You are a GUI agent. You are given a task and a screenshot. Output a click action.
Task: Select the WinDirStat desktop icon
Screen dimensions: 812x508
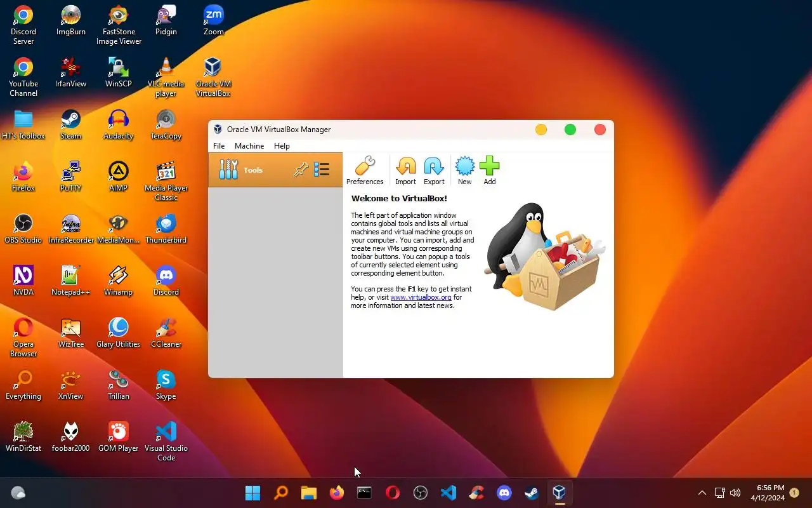[23, 437]
